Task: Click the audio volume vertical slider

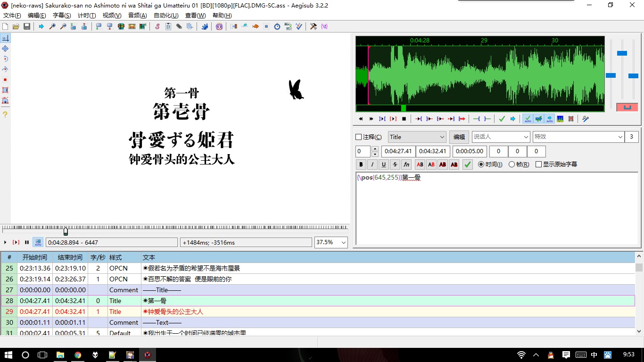Action: [x=633, y=75]
